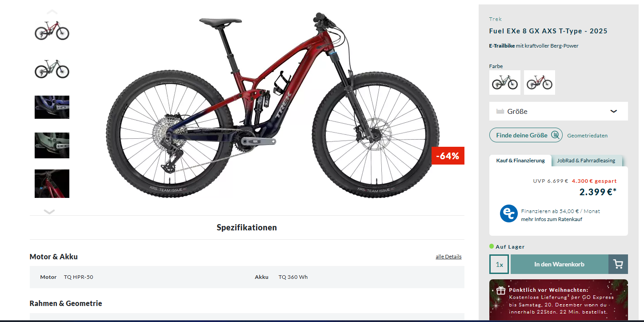644x322 pixels.
Task: Click mehr Infos zum Ratenkauf link
Action: click(x=552, y=219)
